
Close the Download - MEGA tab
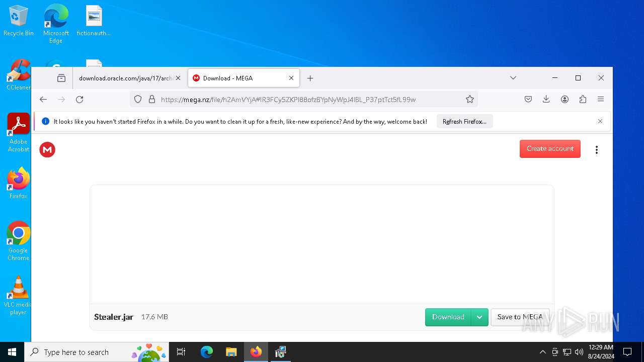coord(291,78)
